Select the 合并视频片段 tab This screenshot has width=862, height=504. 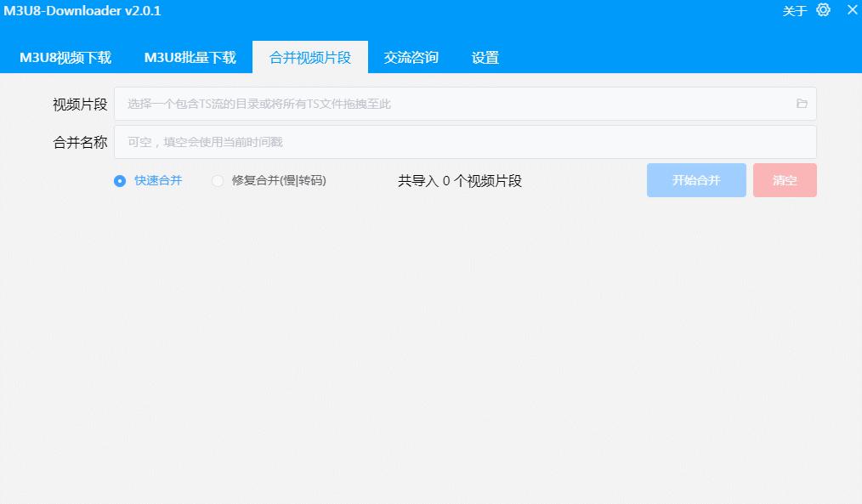pos(310,57)
